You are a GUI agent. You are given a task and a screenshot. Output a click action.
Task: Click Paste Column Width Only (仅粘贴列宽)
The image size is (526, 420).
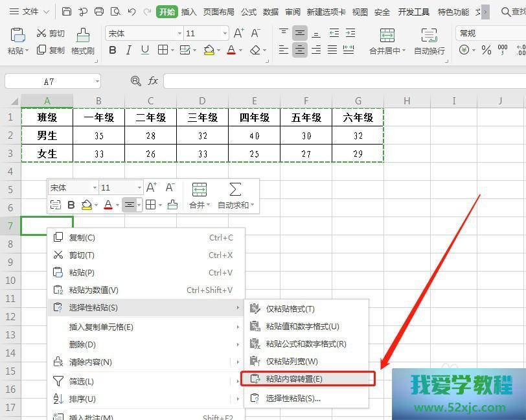coord(292,362)
